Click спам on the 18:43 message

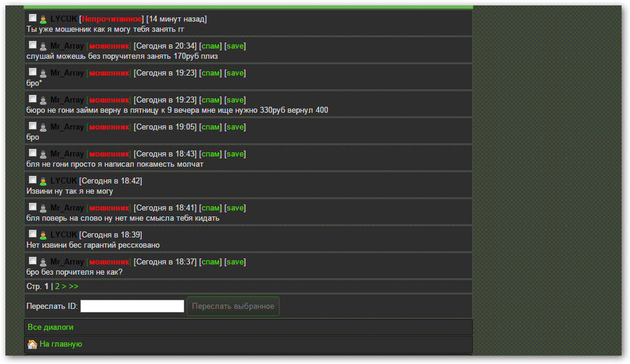pos(211,154)
